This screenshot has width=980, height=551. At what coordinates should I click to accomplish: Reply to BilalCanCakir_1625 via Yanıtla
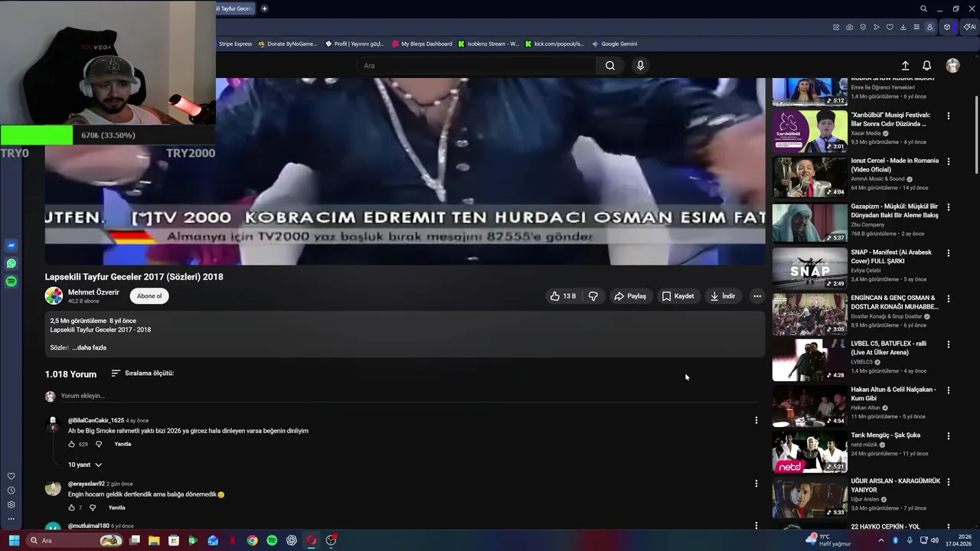122,445
